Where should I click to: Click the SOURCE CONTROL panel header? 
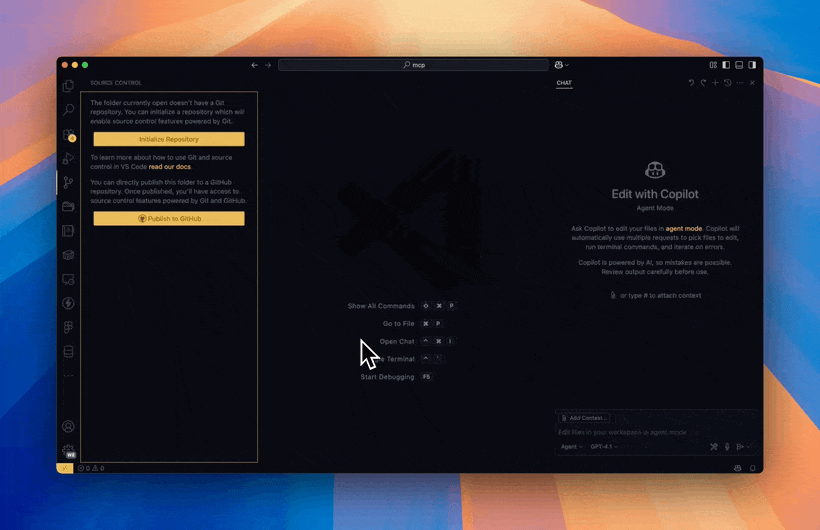[x=116, y=83]
